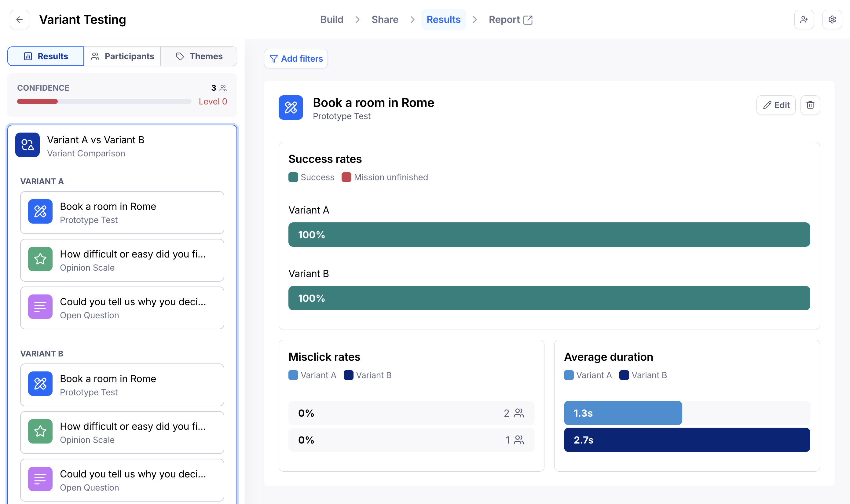Click the Add filters button
The image size is (850, 504).
click(295, 59)
